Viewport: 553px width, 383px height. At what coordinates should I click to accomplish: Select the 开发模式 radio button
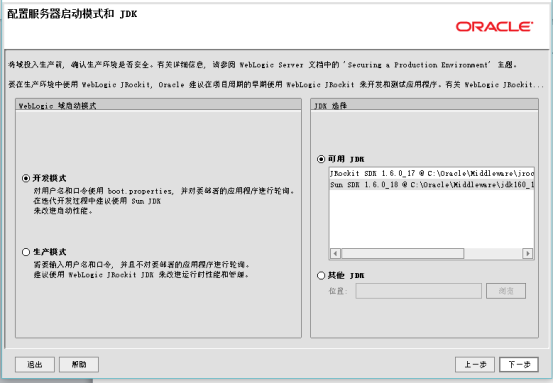tap(26, 178)
